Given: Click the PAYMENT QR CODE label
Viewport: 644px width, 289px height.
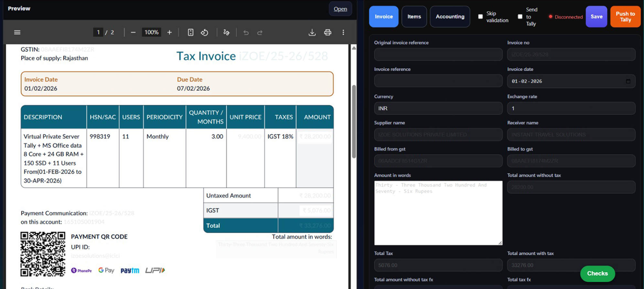Looking at the screenshot, I should tap(99, 237).
